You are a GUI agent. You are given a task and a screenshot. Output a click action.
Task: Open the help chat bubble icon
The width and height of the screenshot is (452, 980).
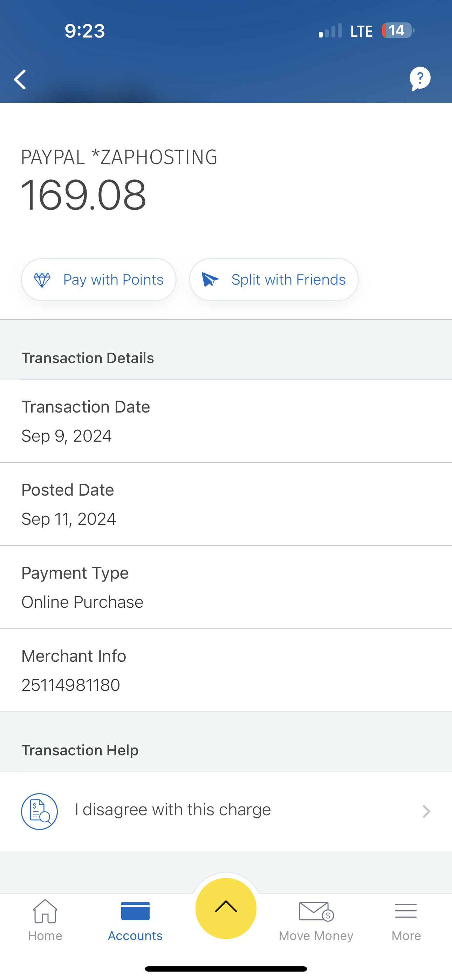point(420,79)
